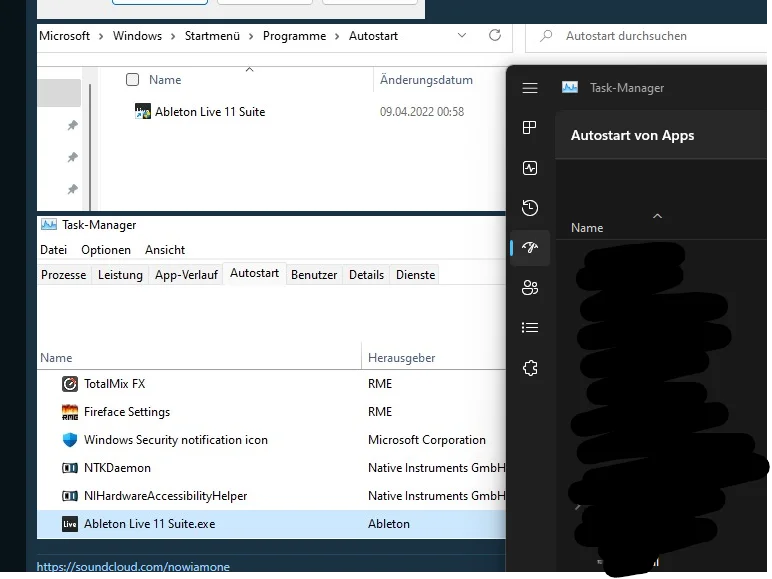This screenshot has width=772, height=579.
Task: Open the Details list icon in dark Task-Manager sidebar
Action: 530,327
